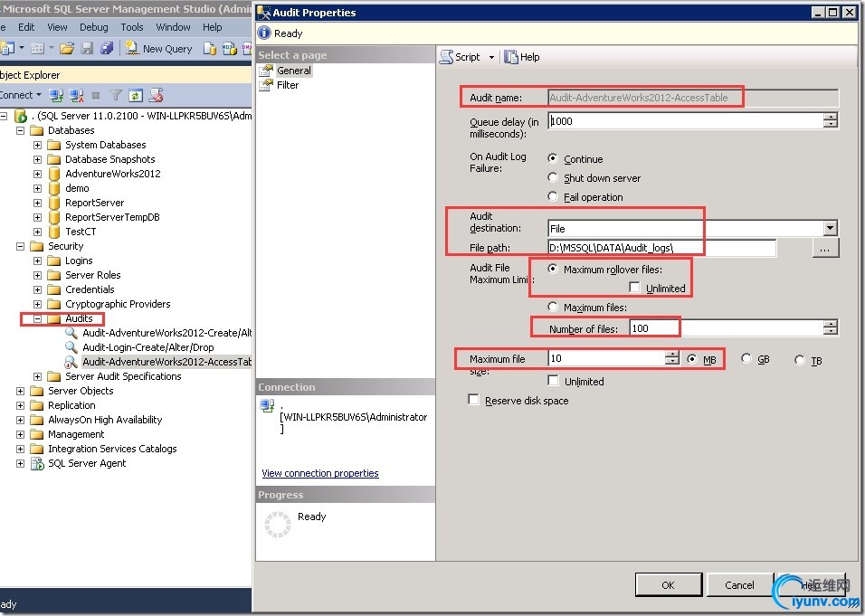Click the green Refresh icon in Object Explorer

136,95
